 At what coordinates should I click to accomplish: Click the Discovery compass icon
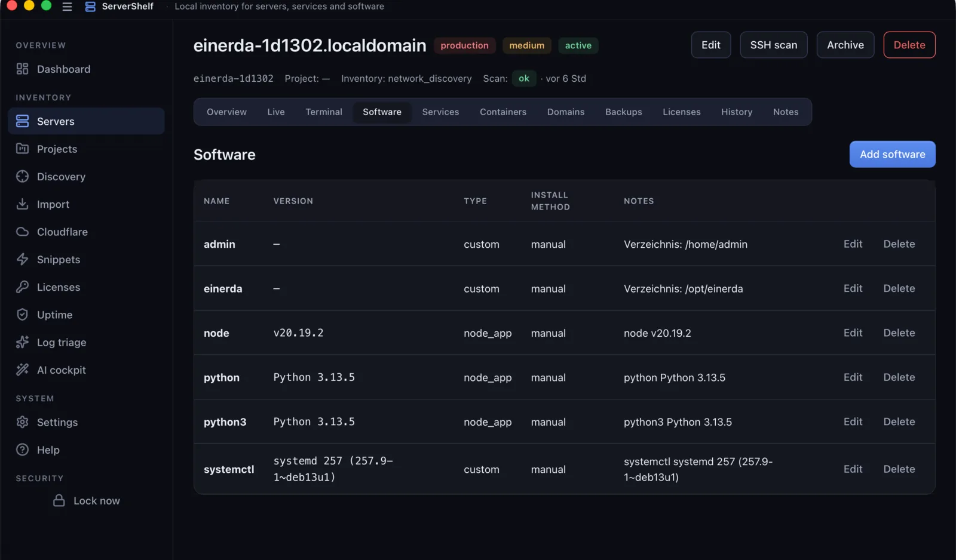tap(22, 176)
